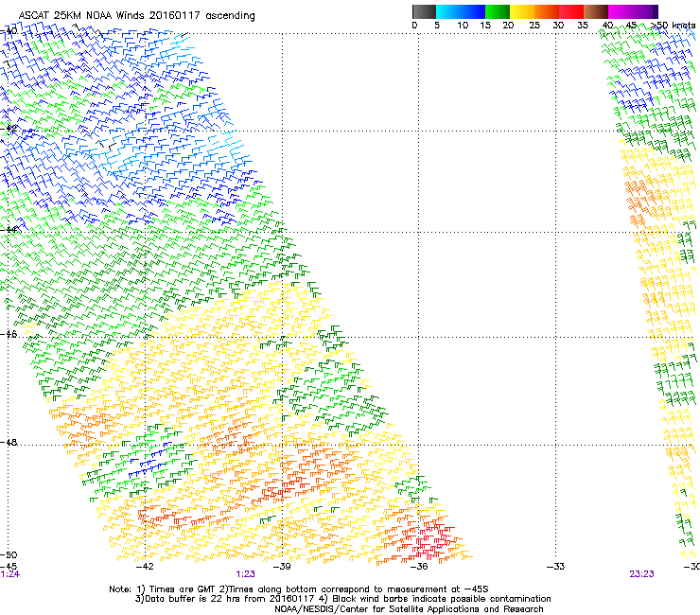Select the '-48' latitude axis label

coord(9,442)
